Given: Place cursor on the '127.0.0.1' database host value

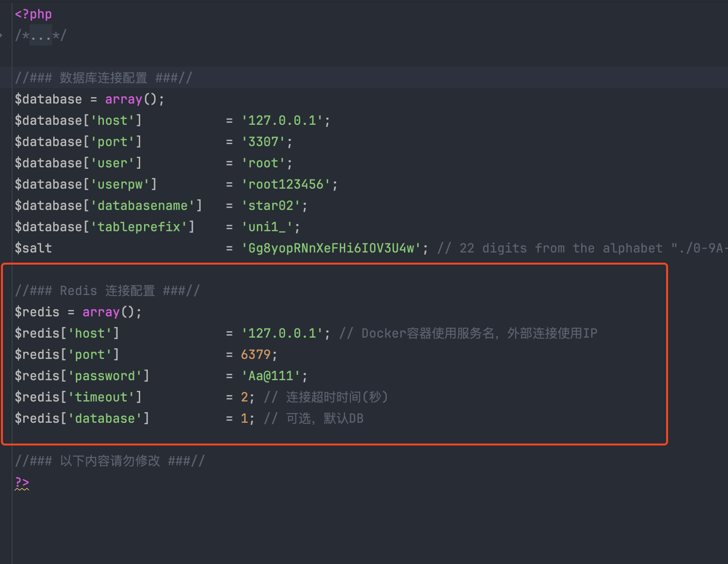Looking at the screenshot, I should coord(282,120).
